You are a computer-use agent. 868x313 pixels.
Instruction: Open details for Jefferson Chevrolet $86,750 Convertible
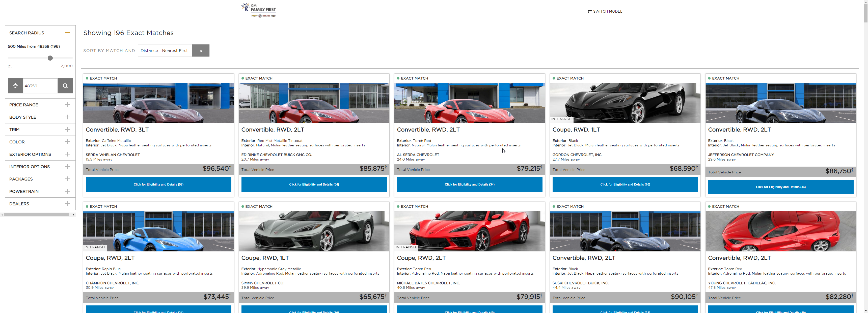(781, 187)
